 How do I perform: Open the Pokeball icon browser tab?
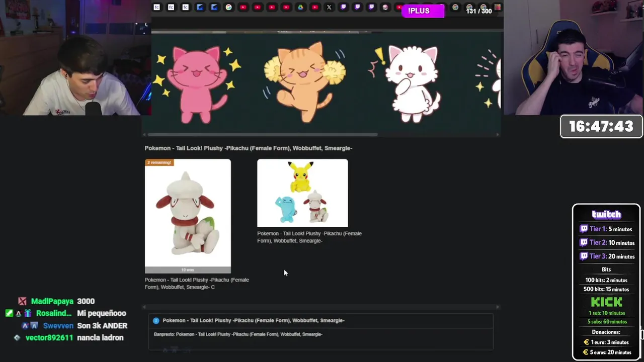[386, 7]
